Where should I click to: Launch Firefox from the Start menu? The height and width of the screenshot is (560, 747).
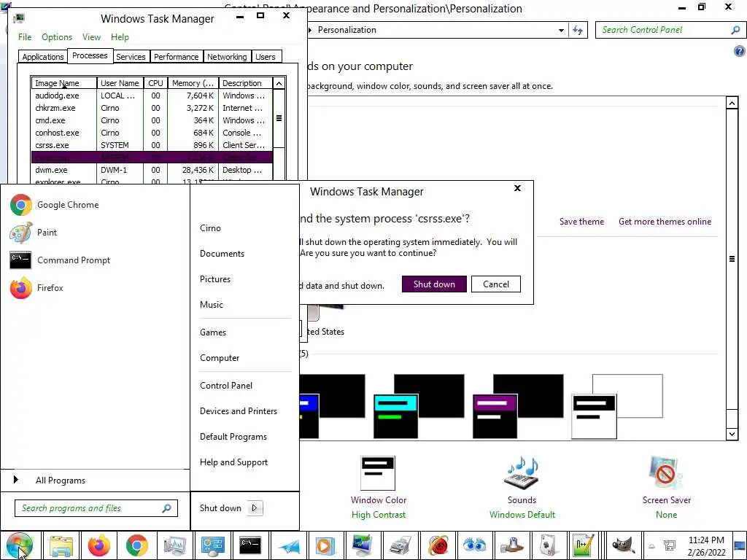[x=36, y=287]
